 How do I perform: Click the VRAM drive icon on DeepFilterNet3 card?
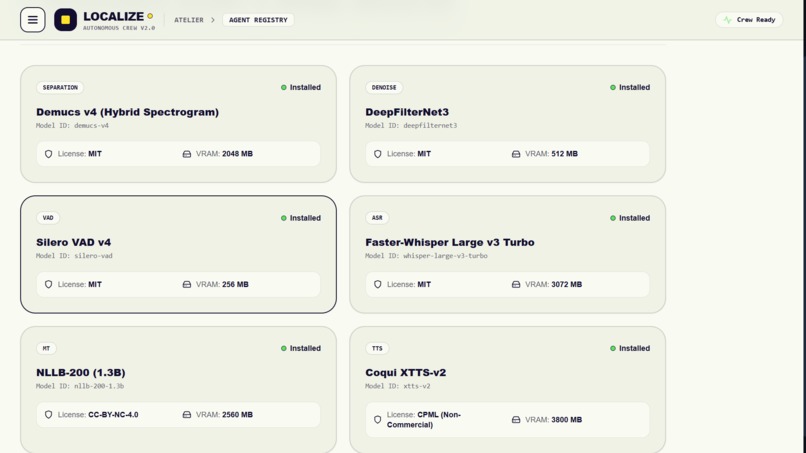[516, 154]
